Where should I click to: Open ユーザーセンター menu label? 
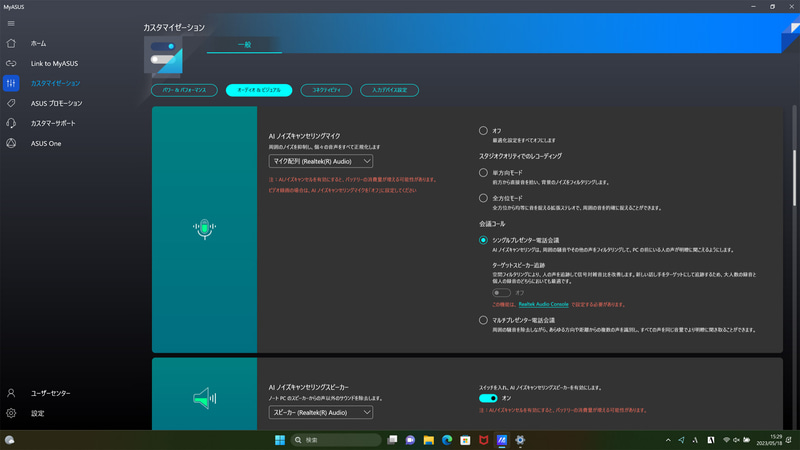pos(51,393)
